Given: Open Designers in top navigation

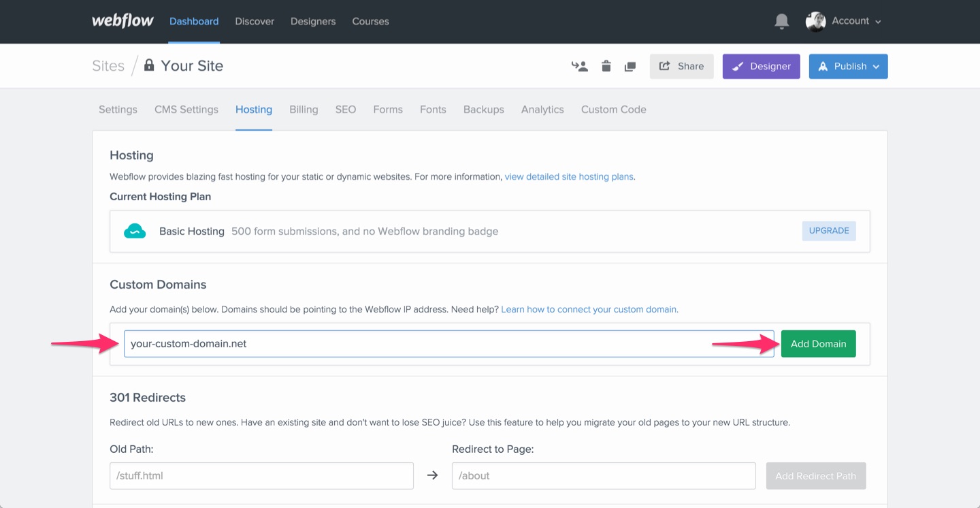Looking at the screenshot, I should (x=313, y=21).
